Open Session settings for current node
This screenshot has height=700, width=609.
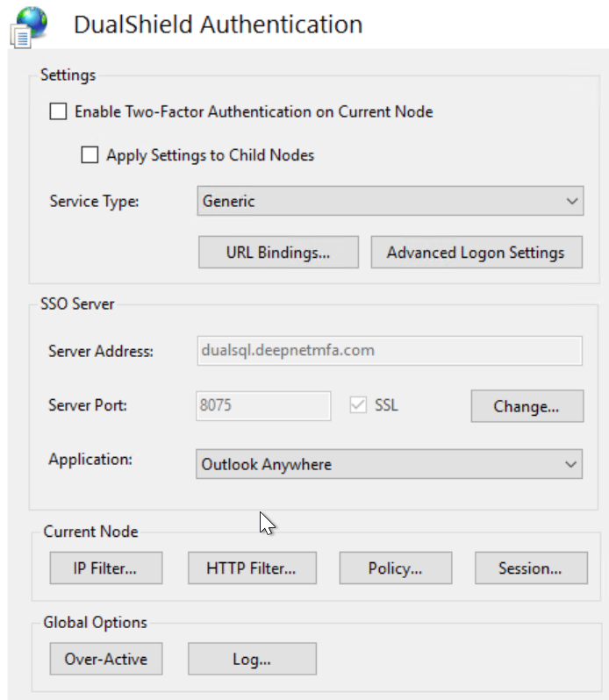(530, 568)
